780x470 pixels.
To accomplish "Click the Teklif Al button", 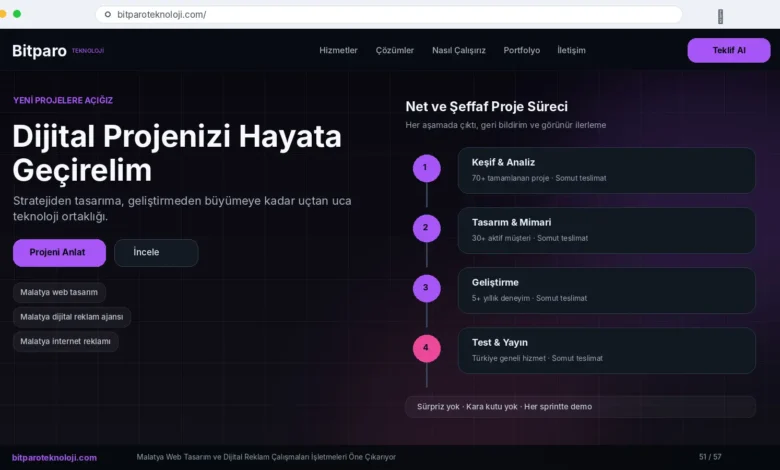I will [729, 50].
